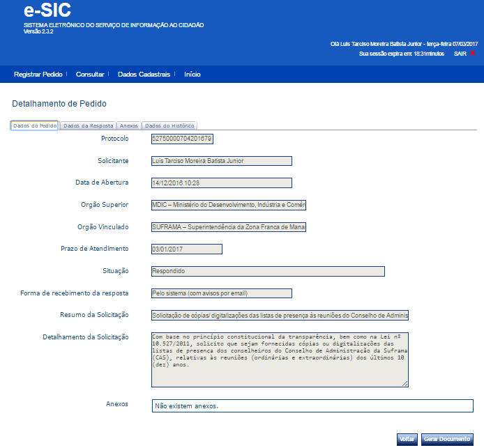
Task: Click the user greeting with date text
Action: pos(404,44)
